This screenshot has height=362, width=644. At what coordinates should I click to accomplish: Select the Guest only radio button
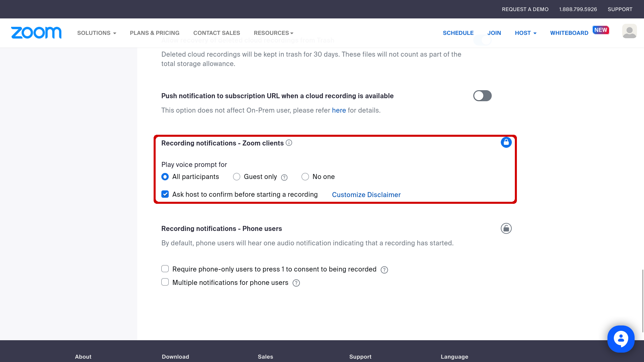(237, 177)
